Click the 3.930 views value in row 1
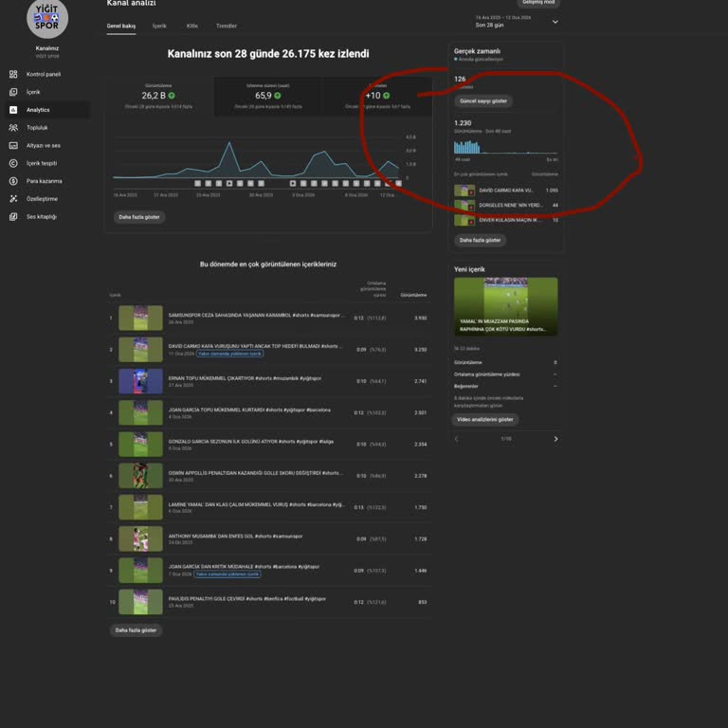Viewport: 728px width, 728px height. point(421,318)
